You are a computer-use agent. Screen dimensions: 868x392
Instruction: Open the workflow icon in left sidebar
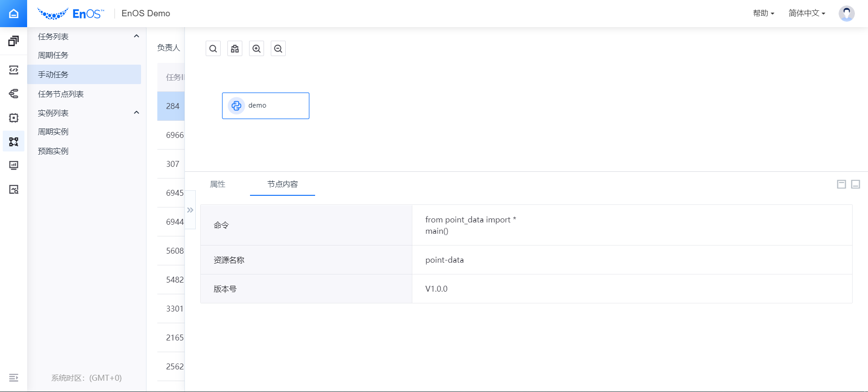pyautogui.click(x=14, y=142)
